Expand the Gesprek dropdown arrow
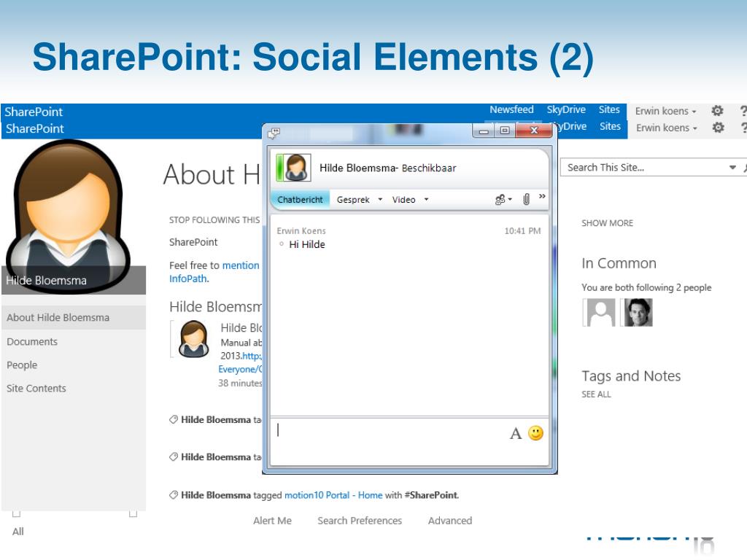Viewport: 747px width, 560px height. tap(380, 200)
